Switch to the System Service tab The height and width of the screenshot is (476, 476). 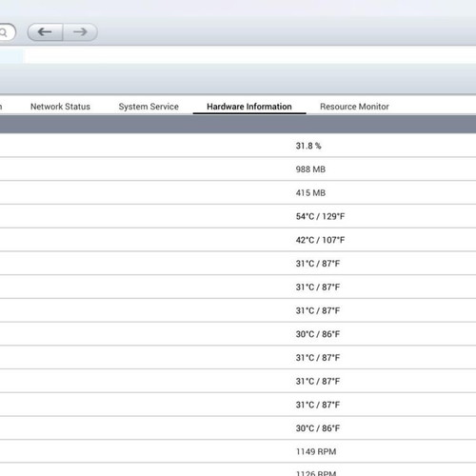[x=149, y=107]
